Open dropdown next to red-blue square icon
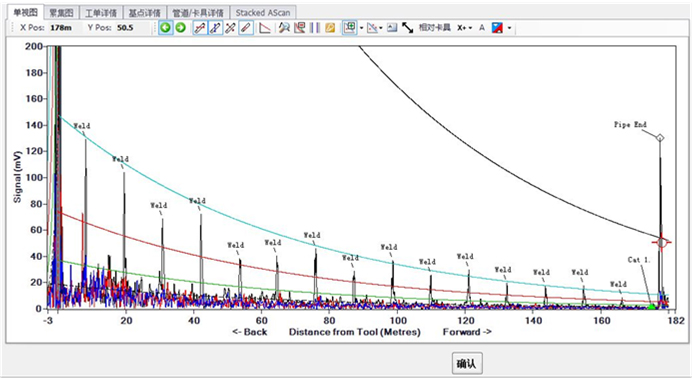Image resolution: width=692 pixels, height=379 pixels. [x=509, y=28]
